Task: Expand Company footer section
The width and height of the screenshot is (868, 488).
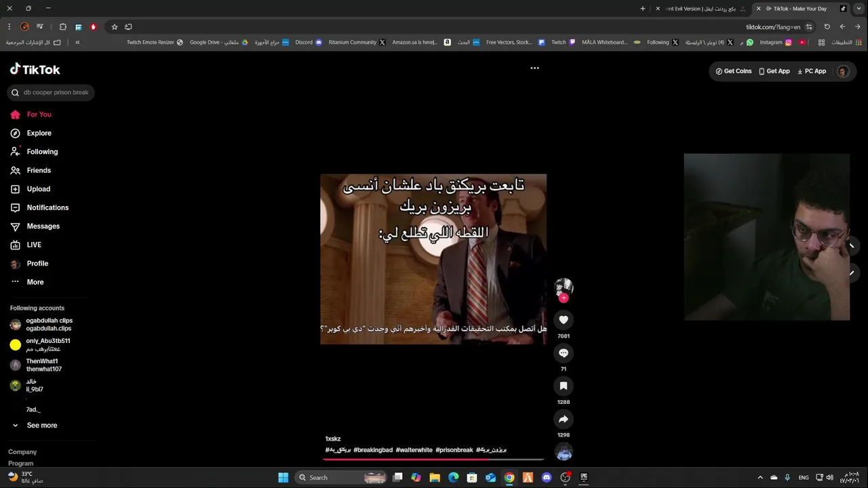Action: (22, 452)
